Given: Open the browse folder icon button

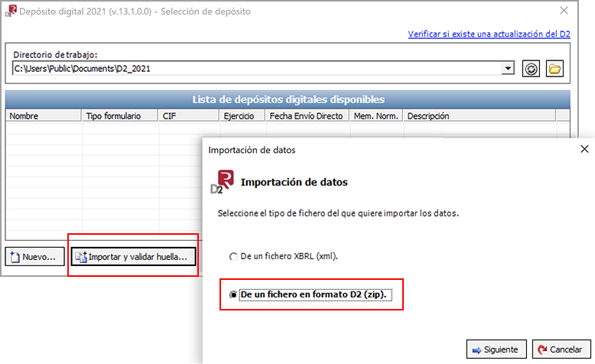Looking at the screenshot, I should coord(554,69).
